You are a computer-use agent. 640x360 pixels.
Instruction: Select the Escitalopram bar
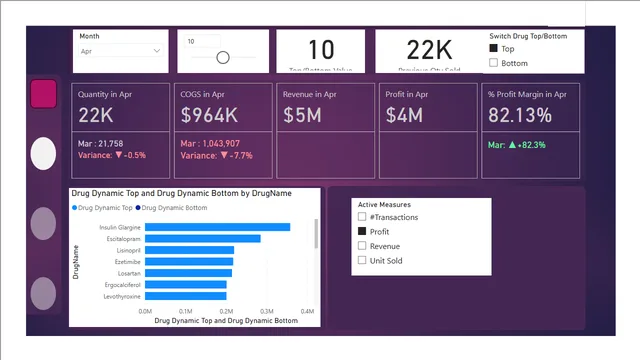(202, 238)
